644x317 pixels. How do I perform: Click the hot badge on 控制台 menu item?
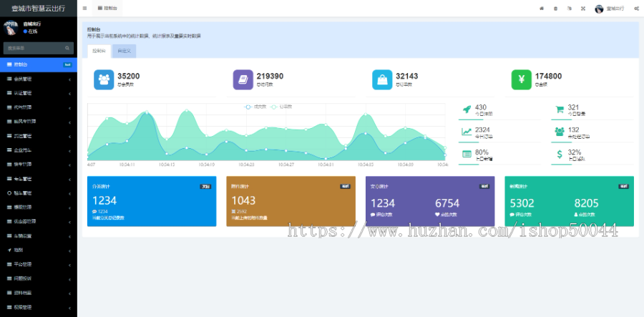[68, 64]
